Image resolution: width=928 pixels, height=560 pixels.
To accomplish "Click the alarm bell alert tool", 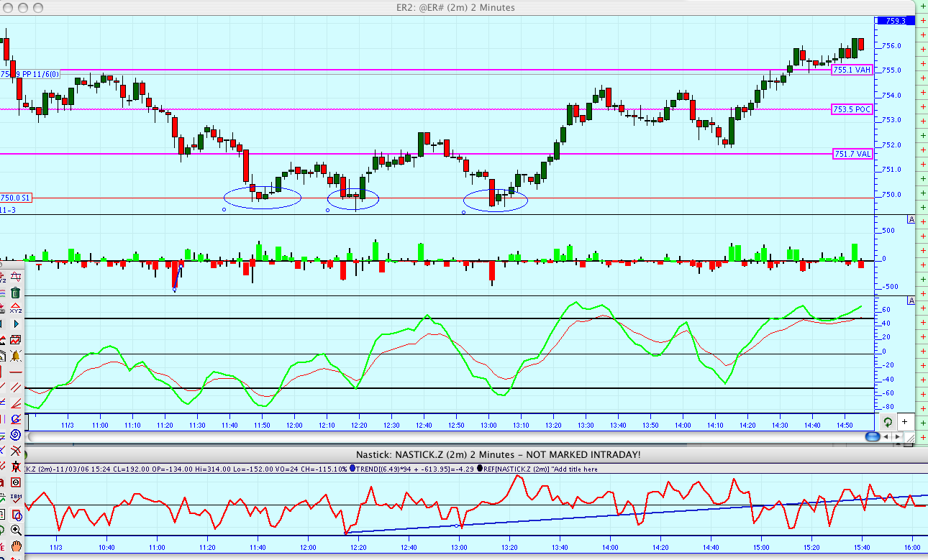I will pyautogui.click(x=15, y=355).
